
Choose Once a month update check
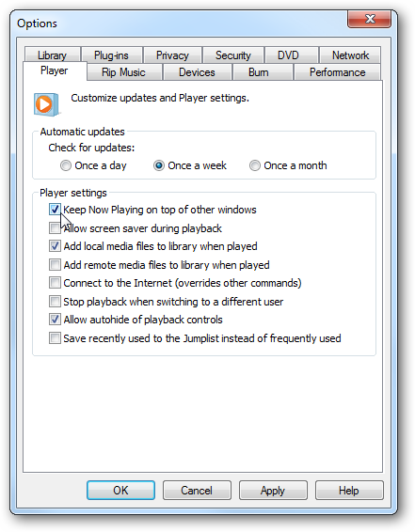pos(255,165)
